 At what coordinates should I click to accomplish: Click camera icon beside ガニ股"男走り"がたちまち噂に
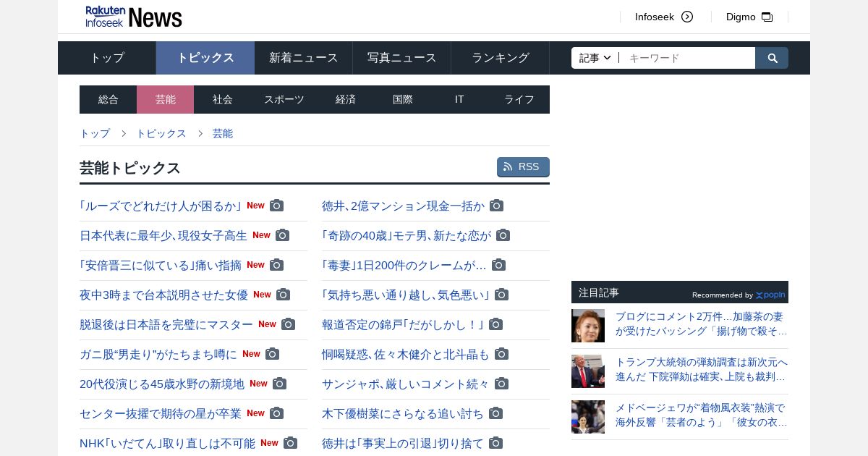[x=273, y=354]
